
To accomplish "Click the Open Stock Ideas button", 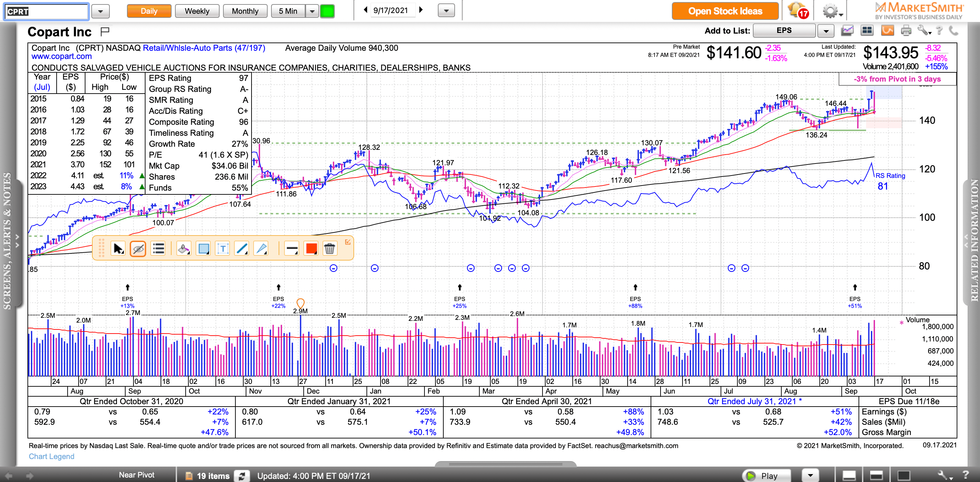I will (725, 11).
